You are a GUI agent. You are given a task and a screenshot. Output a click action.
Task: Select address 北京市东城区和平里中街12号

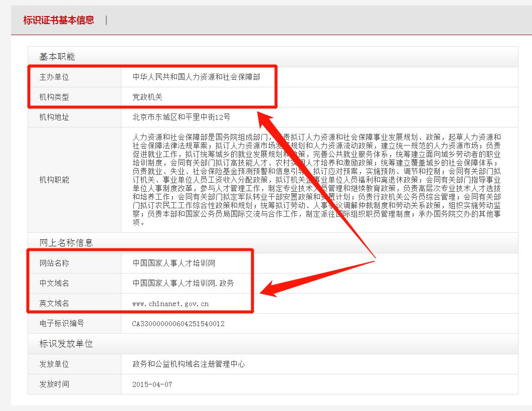[182, 117]
